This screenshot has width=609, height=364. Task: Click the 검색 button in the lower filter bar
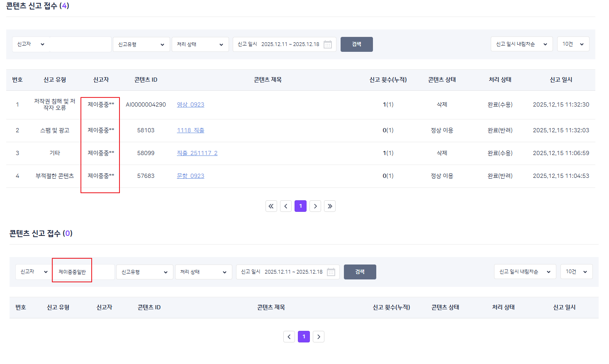pyautogui.click(x=360, y=272)
